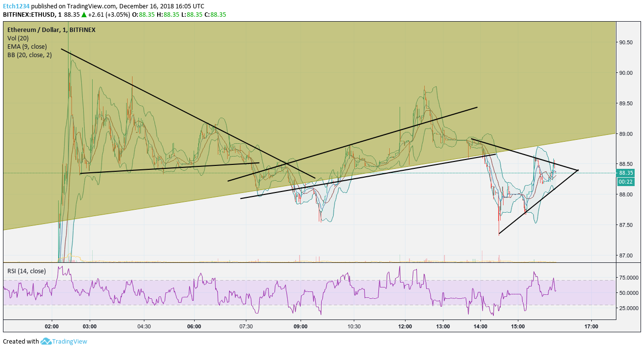The height and width of the screenshot is (350, 644).
Task: Click the 13:00 time axis label
Action: [x=443, y=326]
